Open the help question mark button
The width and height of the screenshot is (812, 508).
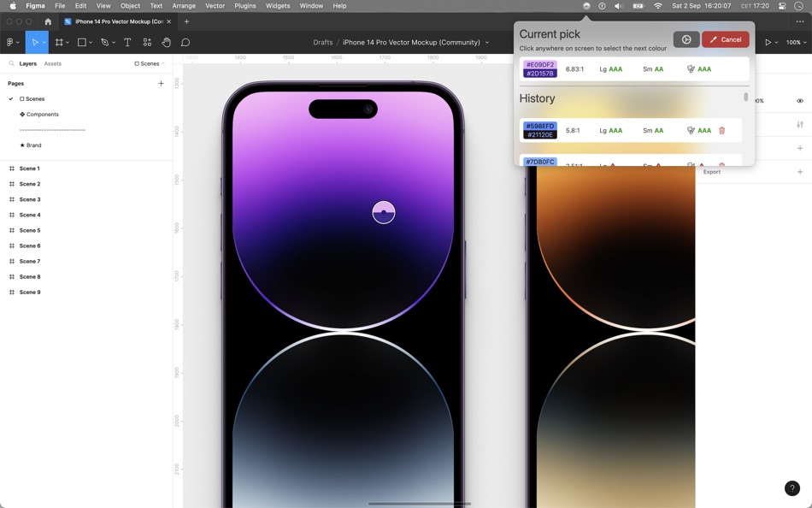(x=791, y=488)
